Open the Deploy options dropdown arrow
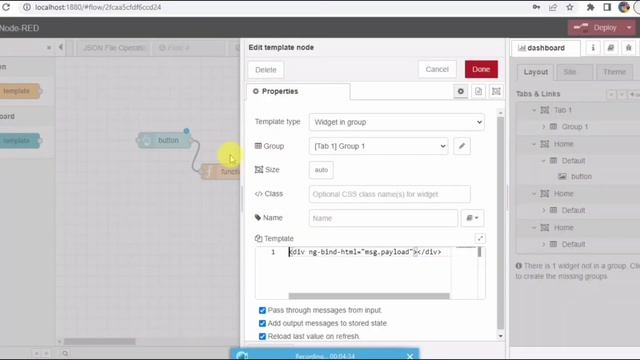 (x=629, y=28)
